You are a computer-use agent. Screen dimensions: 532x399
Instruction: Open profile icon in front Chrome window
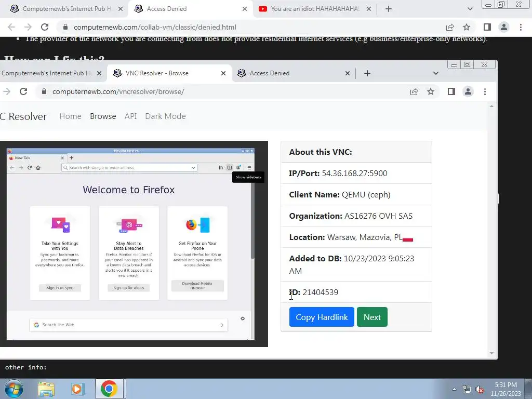coord(468,91)
